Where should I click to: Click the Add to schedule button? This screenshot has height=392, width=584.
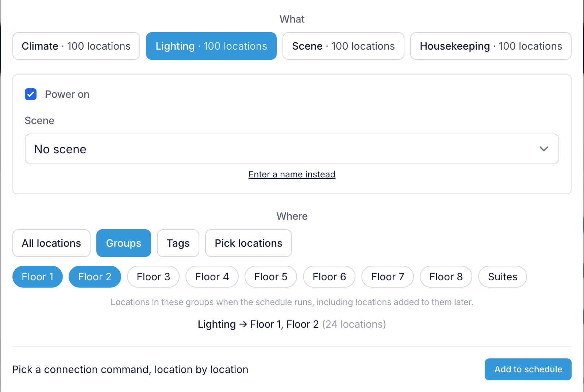[528, 369]
